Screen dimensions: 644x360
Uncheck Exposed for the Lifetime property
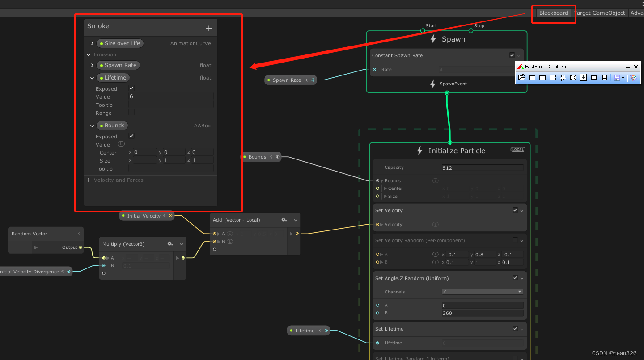click(x=131, y=88)
